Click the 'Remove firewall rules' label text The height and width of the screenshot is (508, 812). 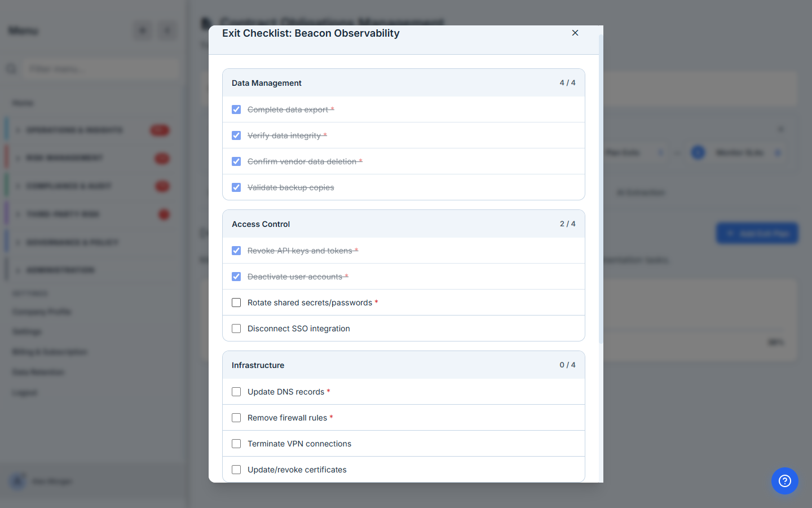(287, 418)
